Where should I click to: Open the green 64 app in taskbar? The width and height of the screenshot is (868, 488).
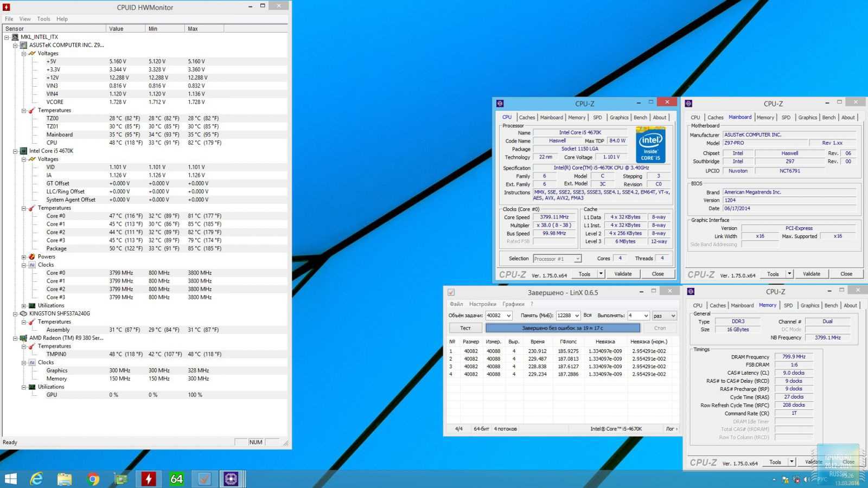176,479
